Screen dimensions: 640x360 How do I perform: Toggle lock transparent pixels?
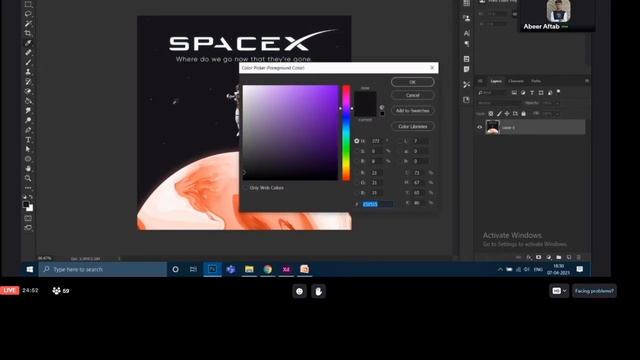[491, 113]
